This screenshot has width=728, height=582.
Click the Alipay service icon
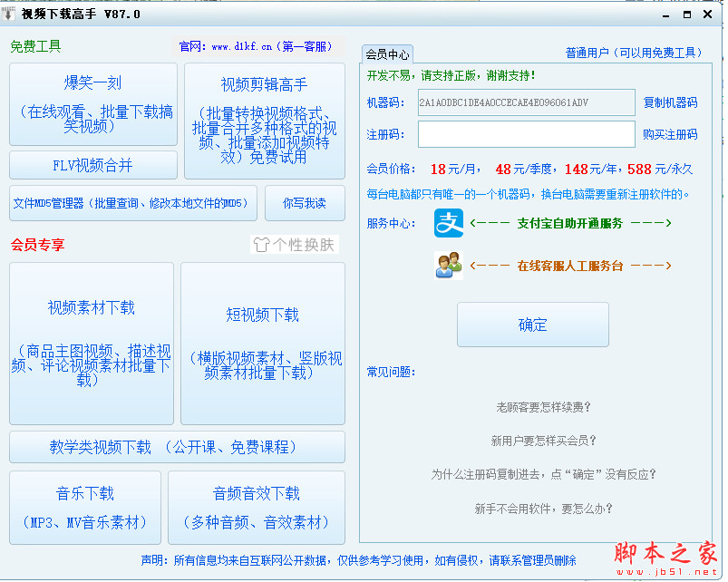pos(448,223)
